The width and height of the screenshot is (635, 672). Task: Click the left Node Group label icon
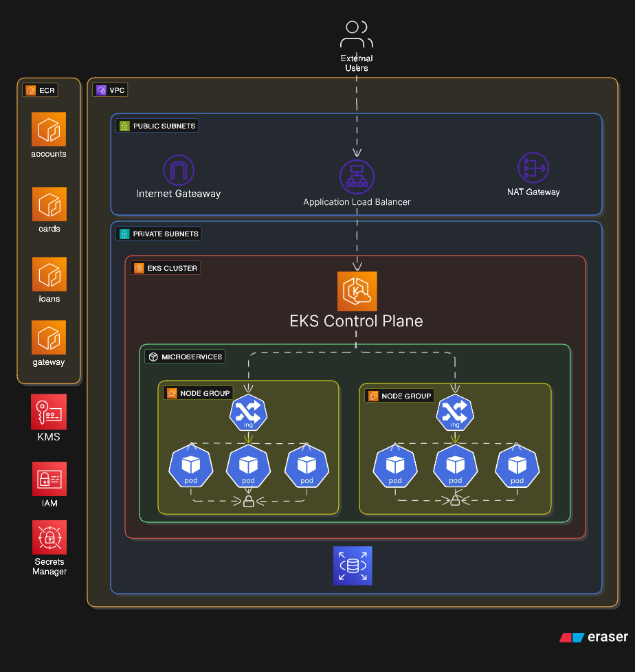(x=172, y=393)
